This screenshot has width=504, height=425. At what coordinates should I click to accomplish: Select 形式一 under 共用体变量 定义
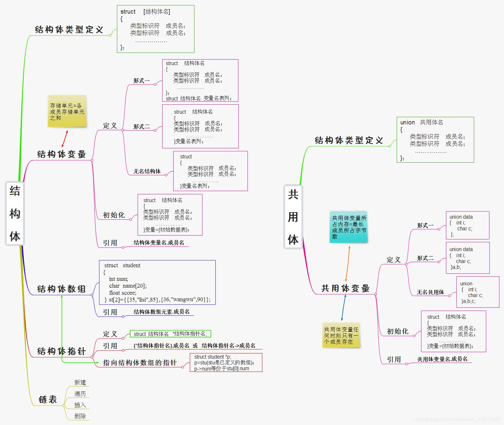(425, 225)
